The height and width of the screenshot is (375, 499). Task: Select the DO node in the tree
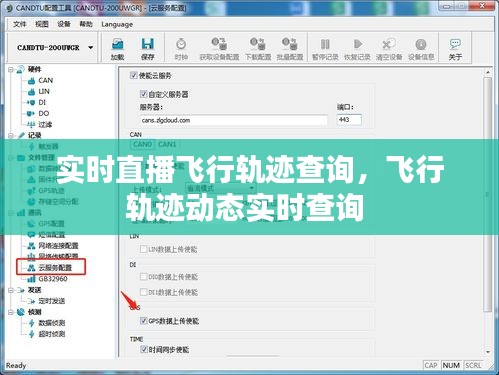(38, 113)
